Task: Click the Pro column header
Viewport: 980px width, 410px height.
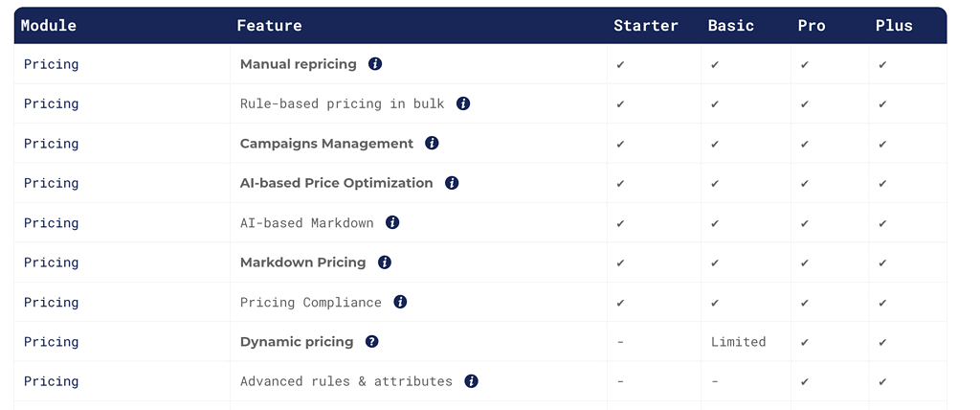Action: coord(812,26)
